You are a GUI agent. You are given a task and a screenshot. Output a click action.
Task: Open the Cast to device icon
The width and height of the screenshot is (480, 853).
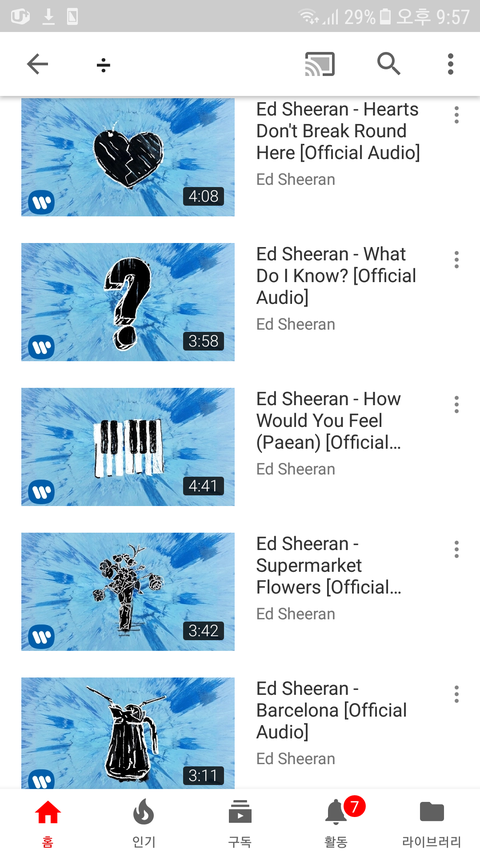(319, 65)
